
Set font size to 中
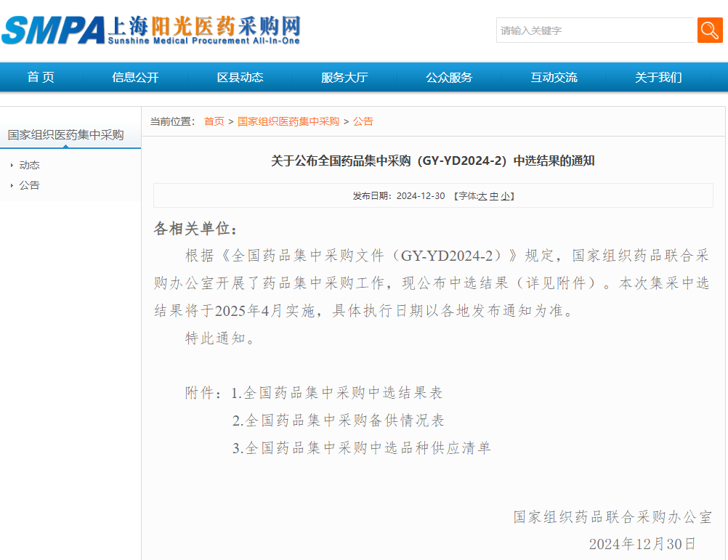point(493,196)
